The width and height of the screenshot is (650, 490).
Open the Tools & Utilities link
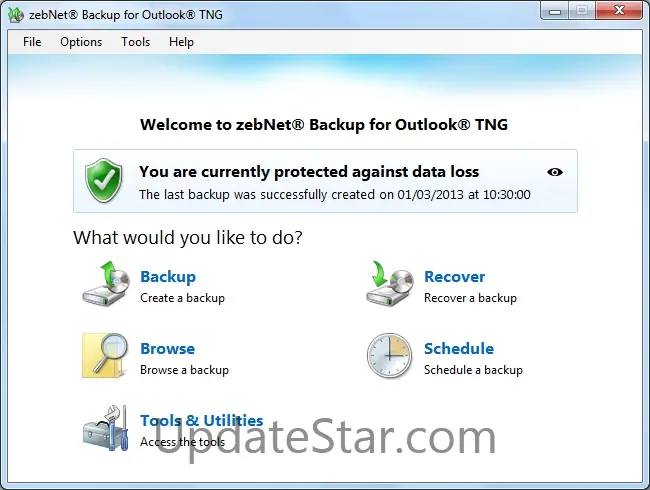pyautogui.click(x=201, y=420)
